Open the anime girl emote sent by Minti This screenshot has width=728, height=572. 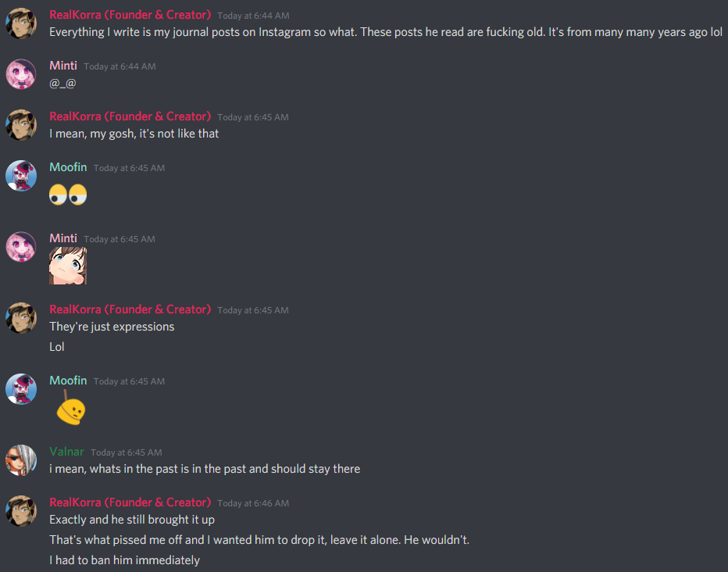68,266
